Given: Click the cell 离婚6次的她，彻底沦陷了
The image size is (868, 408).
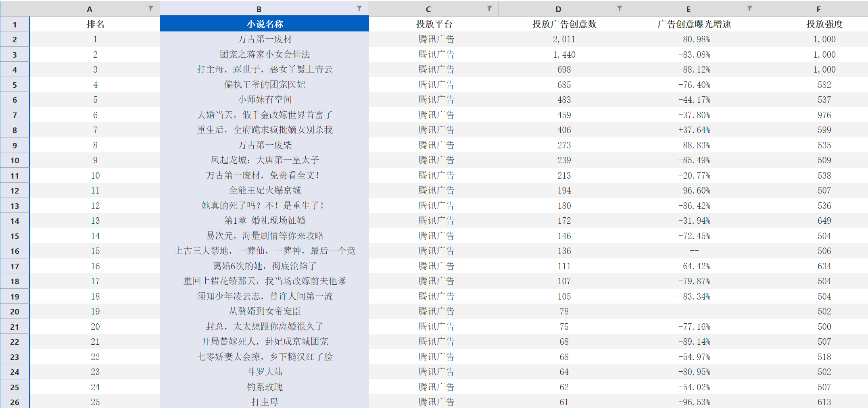Looking at the screenshot, I should pyautogui.click(x=265, y=266).
